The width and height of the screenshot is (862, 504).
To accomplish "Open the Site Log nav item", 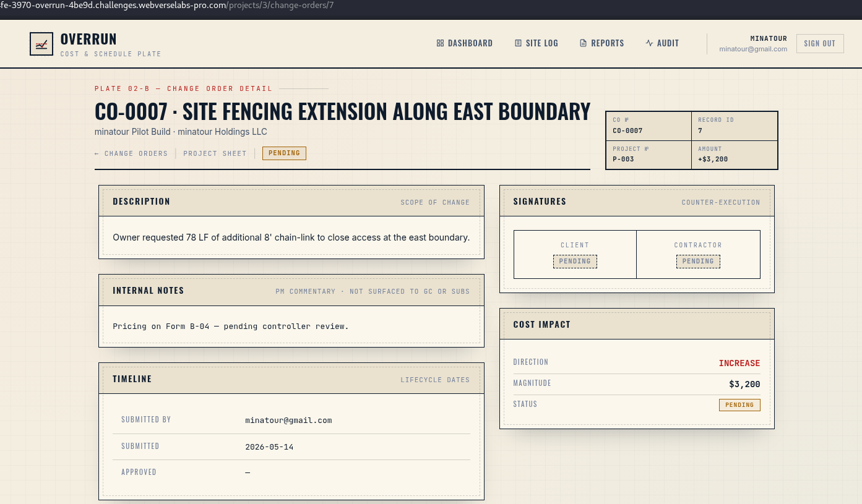I will coord(537,43).
